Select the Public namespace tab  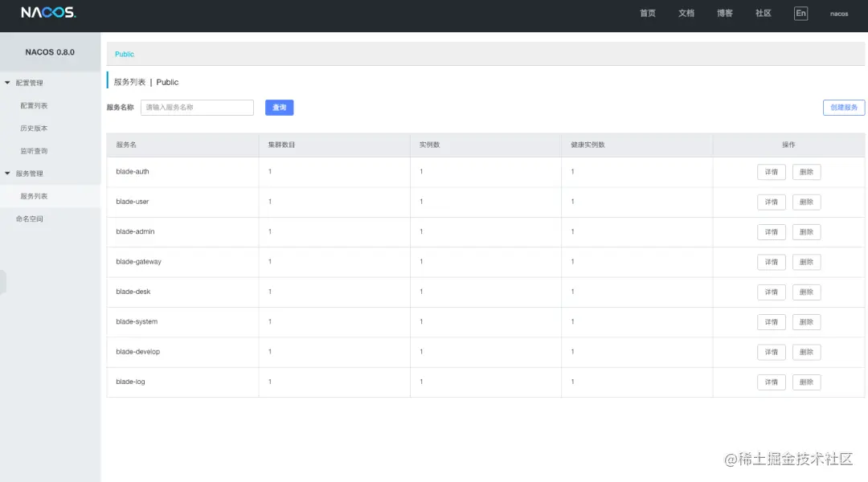coord(125,55)
